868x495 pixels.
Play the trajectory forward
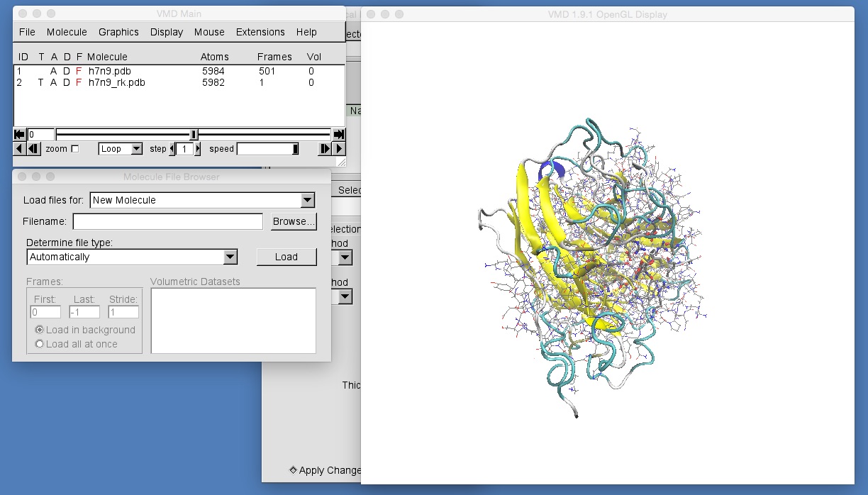click(338, 148)
